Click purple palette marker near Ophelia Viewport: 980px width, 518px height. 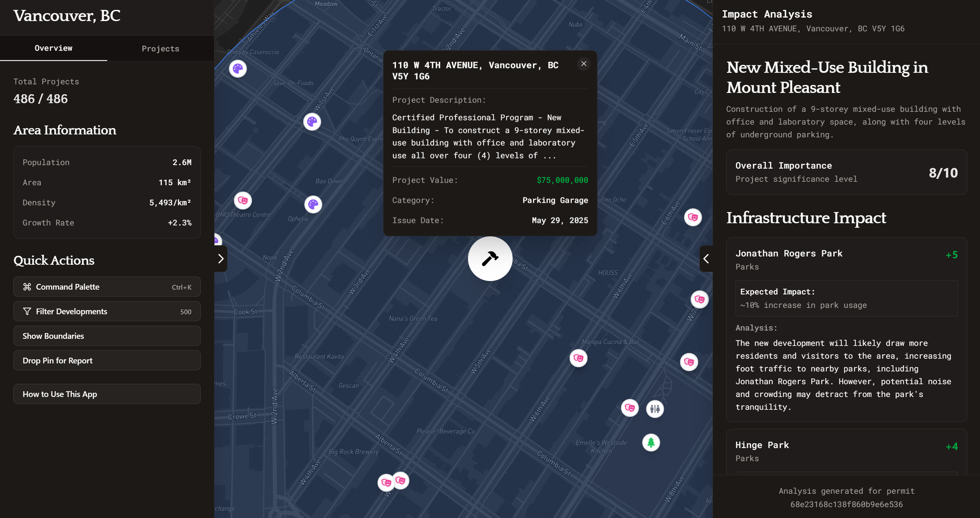(x=313, y=204)
